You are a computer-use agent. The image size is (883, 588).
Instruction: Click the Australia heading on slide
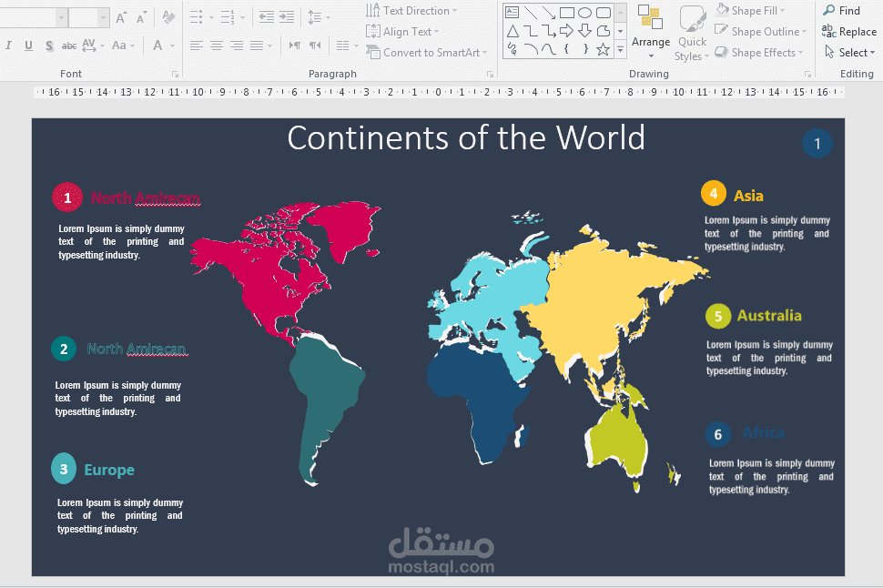[769, 316]
